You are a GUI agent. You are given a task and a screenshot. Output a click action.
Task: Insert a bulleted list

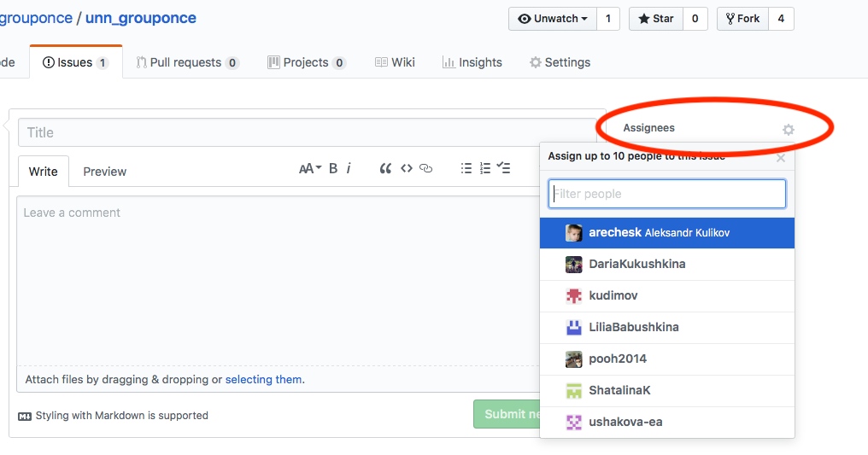click(466, 169)
